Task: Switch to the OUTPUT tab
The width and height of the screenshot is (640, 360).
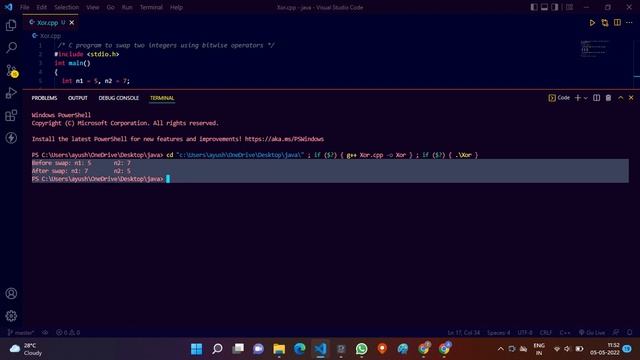Action: point(78,98)
